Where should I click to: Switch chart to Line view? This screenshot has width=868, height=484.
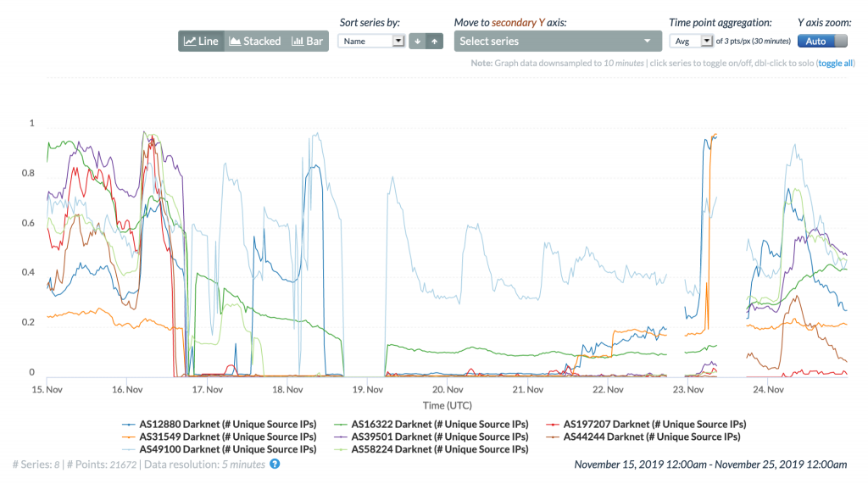tap(202, 41)
